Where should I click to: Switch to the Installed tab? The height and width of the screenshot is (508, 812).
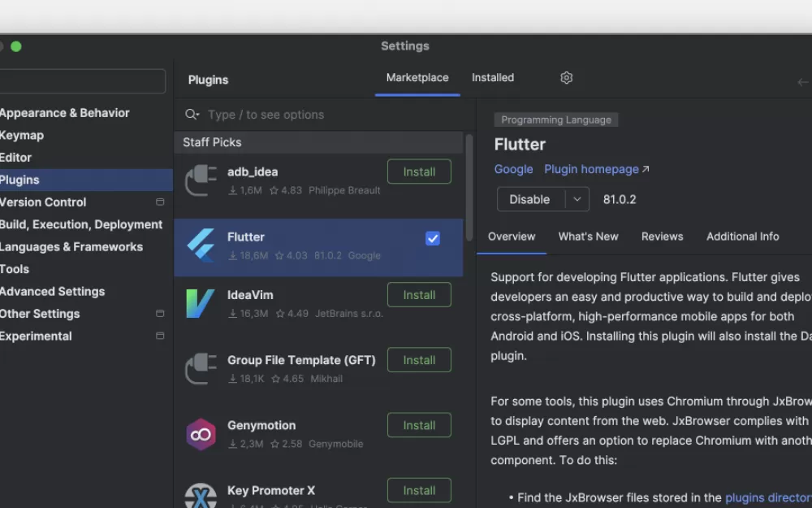point(493,78)
